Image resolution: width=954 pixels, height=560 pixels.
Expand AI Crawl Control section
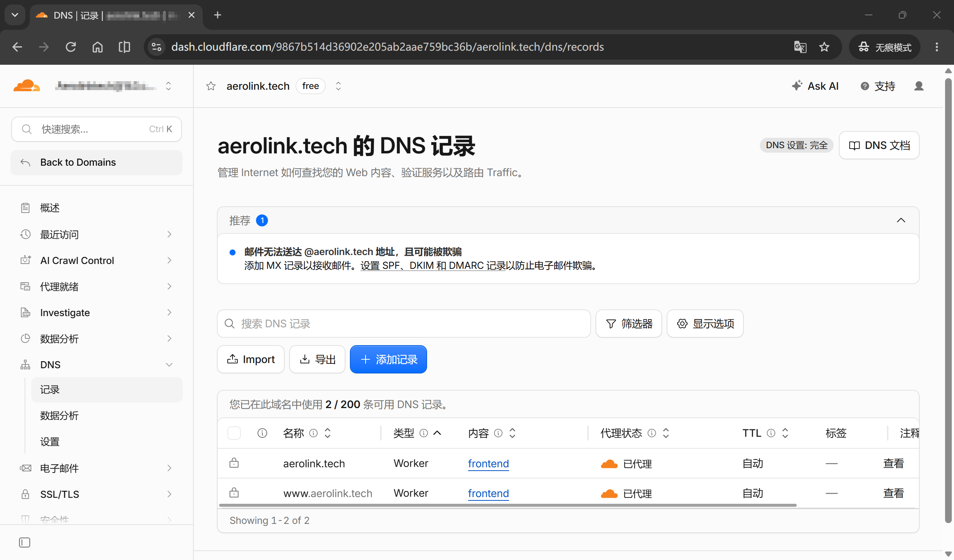97,260
